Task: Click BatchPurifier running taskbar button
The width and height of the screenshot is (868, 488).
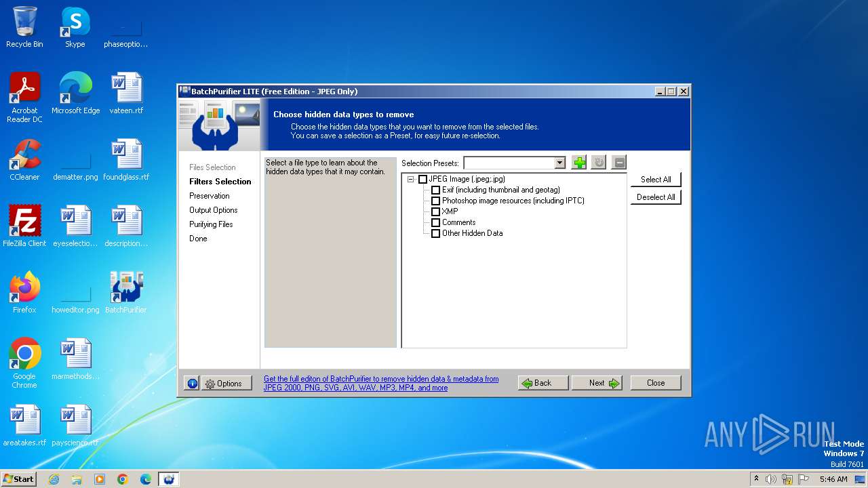Action: point(169,479)
